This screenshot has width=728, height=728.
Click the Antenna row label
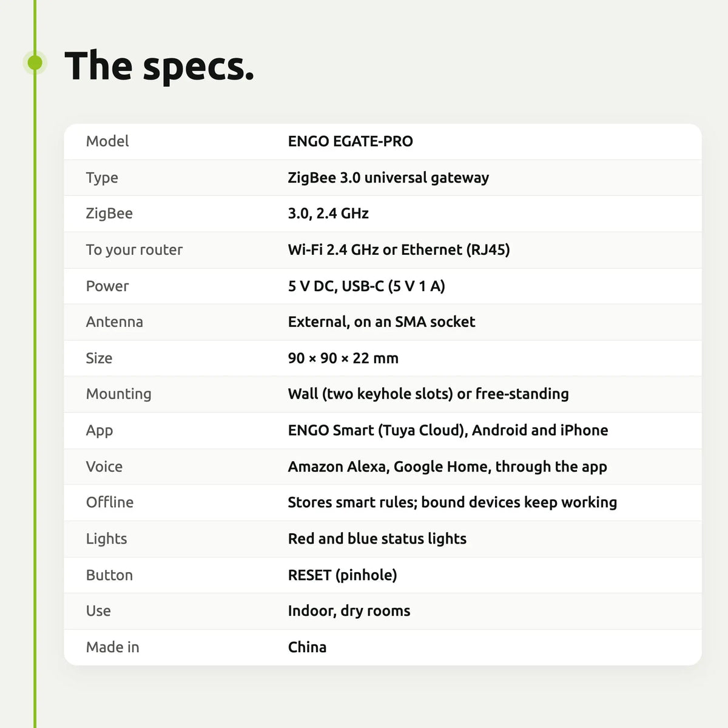[x=114, y=322]
